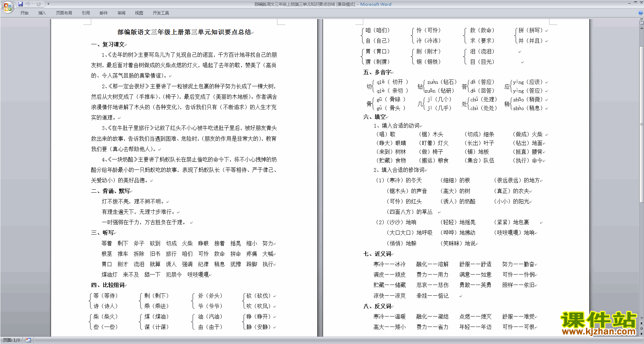Click the blue Word Help question icon

click(641, 13)
